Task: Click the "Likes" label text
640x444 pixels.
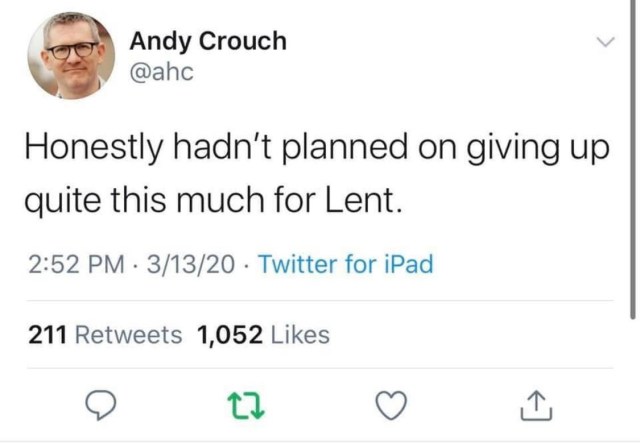Action: click(298, 335)
